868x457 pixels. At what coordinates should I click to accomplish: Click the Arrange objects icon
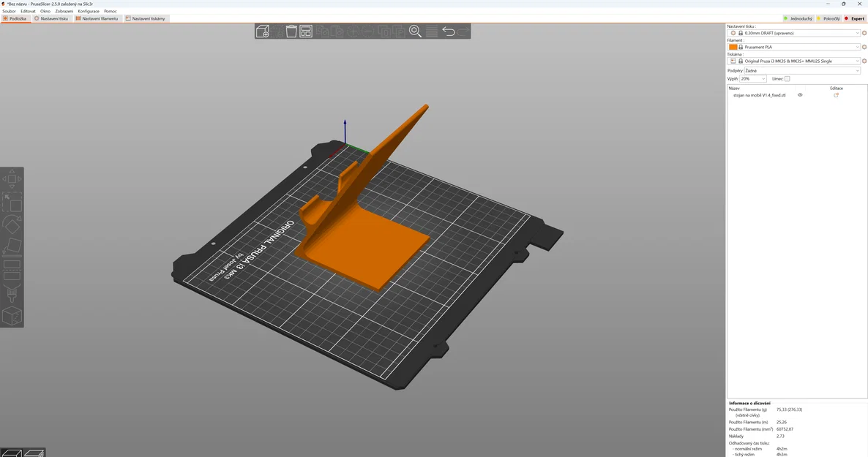coord(306,31)
